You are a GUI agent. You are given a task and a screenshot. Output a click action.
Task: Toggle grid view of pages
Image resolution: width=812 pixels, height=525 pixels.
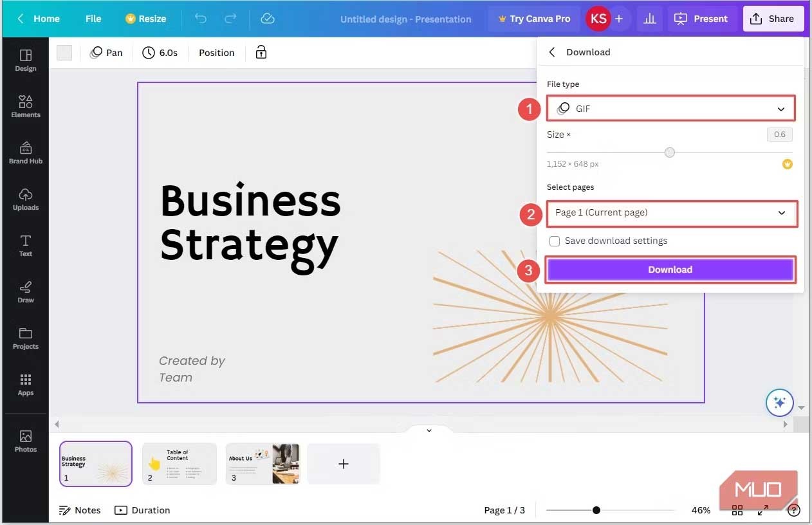tap(737, 510)
